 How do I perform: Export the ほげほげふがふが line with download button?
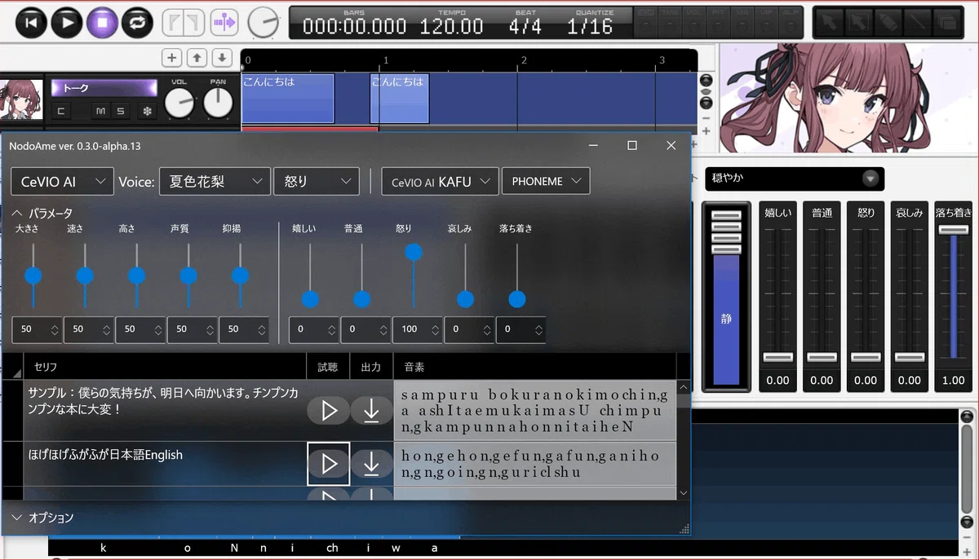click(372, 464)
